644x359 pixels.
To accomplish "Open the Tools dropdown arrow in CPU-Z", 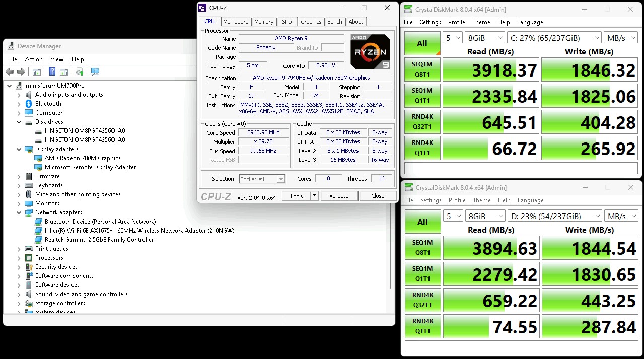I will coord(315,196).
